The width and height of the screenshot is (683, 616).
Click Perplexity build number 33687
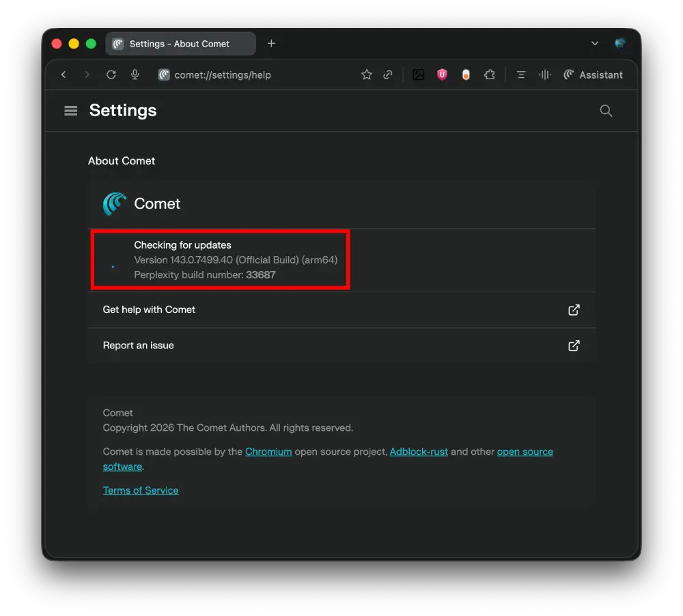(x=205, y=275)
